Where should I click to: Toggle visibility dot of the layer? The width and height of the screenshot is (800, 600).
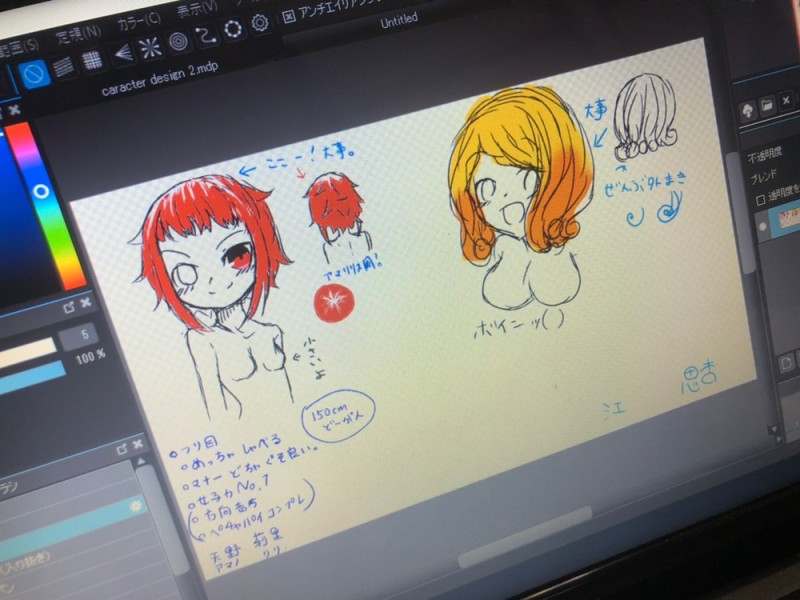763,228
